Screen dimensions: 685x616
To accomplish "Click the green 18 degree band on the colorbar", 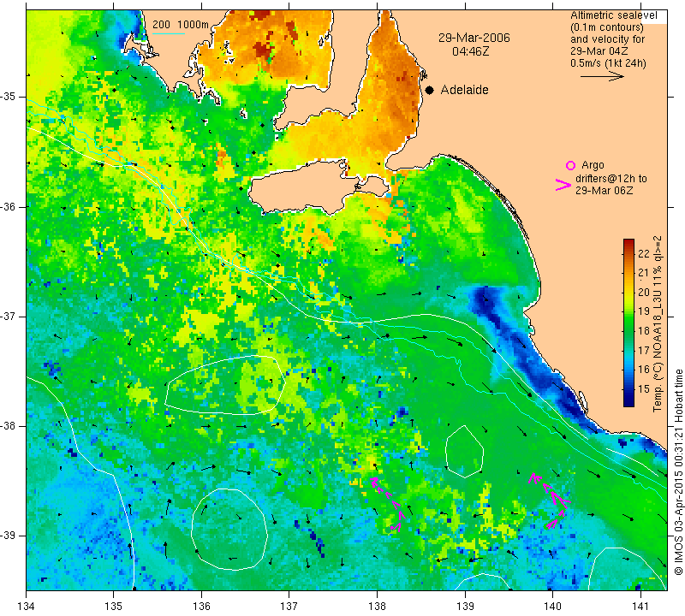I will 628,330.
